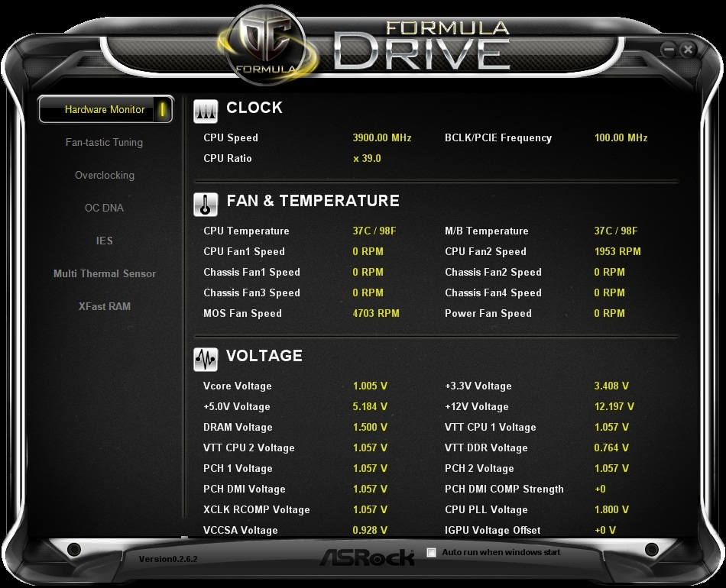Click the PCH DMI COMP Strength label

tap(504, 489)
